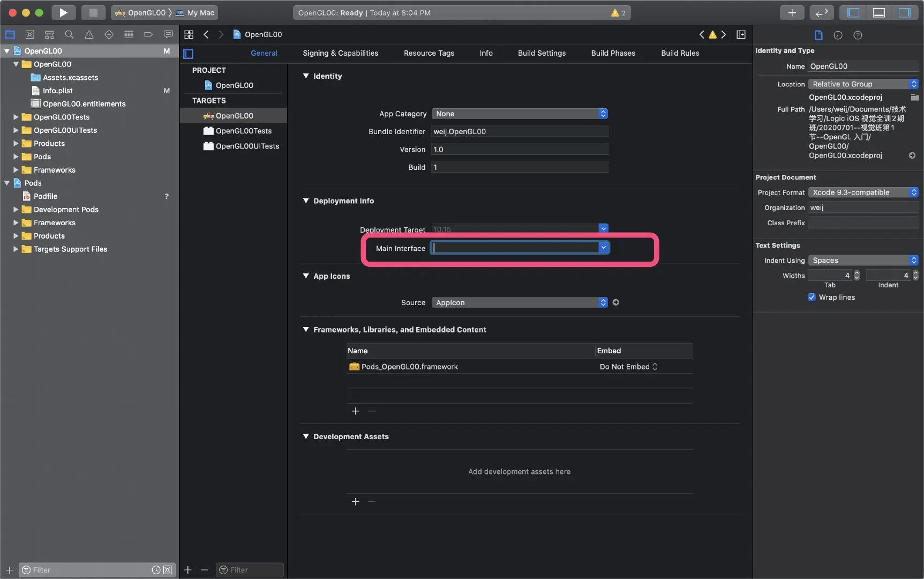Image resolution: width=924 pixels, height=579 pixels.
Task: Open the Build Settings tab
Action: pyautogui.click(x=542, y=53)
